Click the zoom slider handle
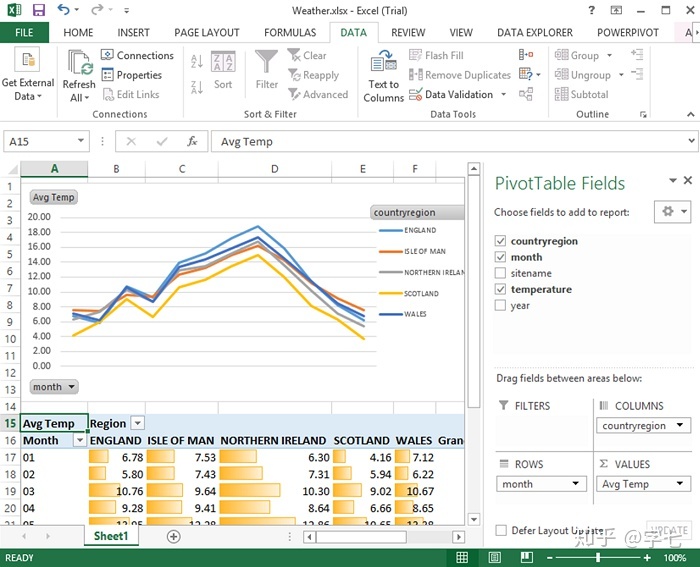Screen dimensions: 700x567 (x=598, y=557)
